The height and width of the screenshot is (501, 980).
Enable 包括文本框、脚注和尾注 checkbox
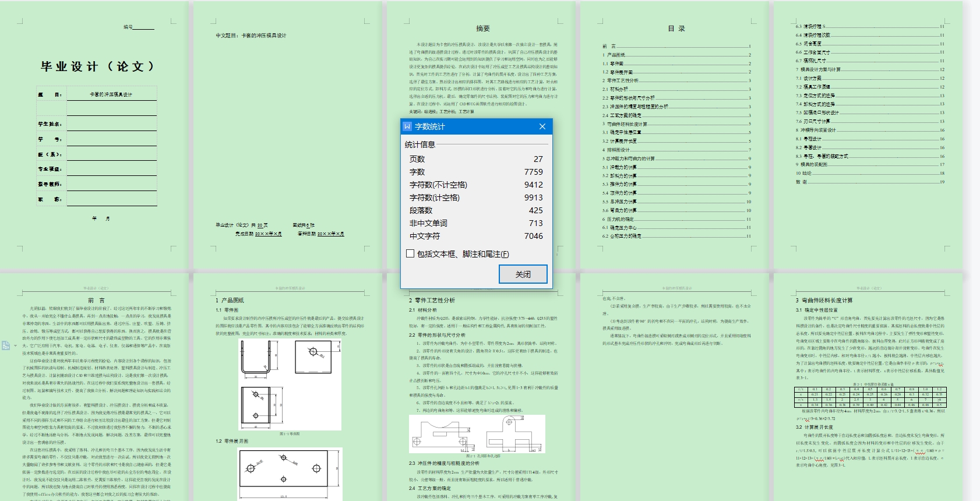click(x=410, y=253)
